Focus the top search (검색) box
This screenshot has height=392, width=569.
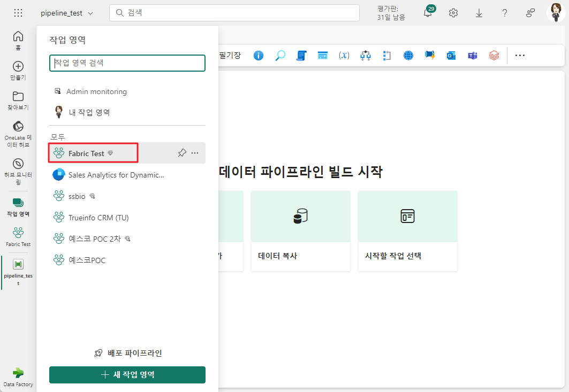(234, 13)
